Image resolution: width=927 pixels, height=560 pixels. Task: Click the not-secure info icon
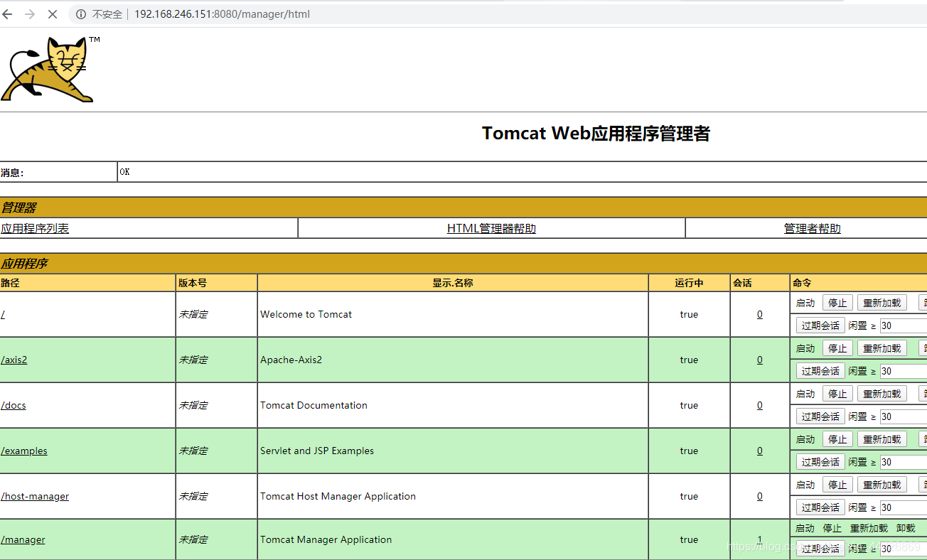81,14
